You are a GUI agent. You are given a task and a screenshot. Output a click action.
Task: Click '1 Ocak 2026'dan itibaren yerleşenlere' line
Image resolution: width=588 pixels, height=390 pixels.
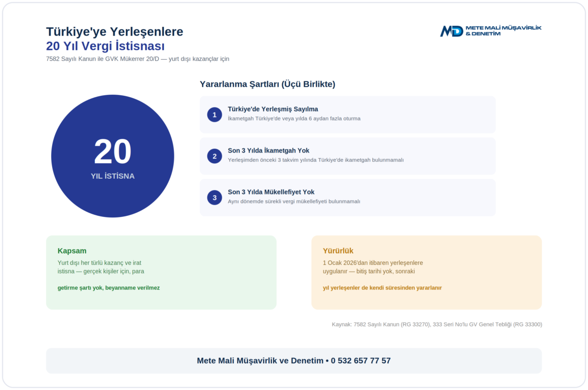(373, 263)
